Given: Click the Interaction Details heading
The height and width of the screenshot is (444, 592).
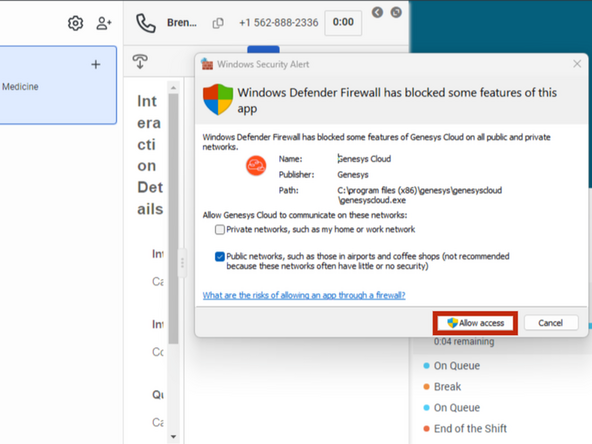Looking at the screenshot, I should coord(150,155).
